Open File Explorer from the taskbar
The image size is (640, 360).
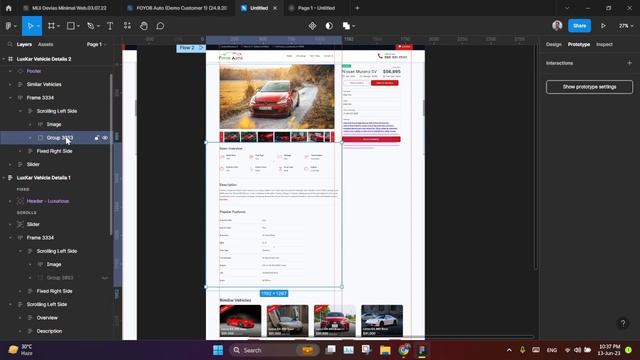[385, 350]
